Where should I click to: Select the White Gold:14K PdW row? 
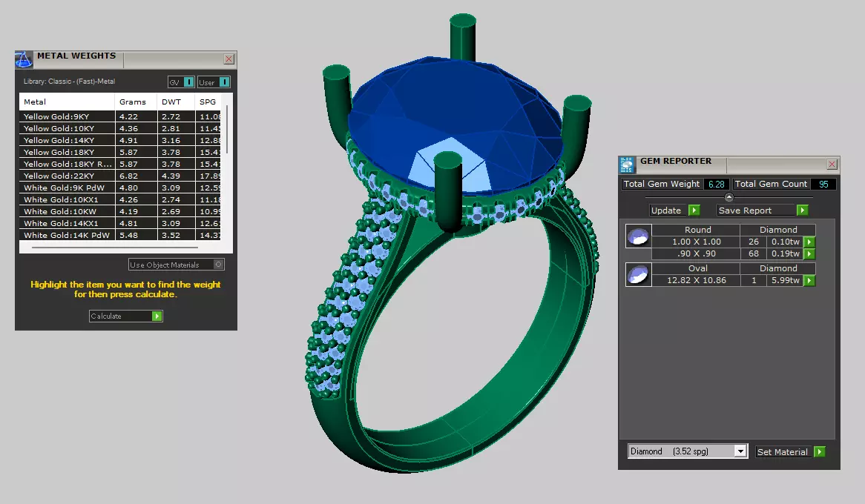pos(119,235)
